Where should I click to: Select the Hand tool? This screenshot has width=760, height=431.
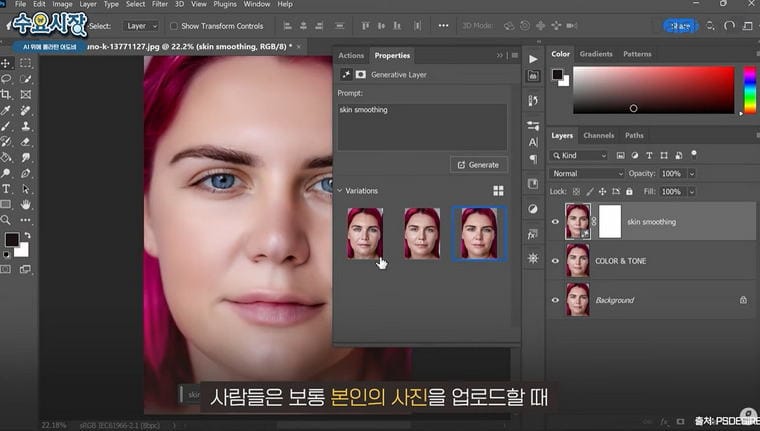point(25,204)
